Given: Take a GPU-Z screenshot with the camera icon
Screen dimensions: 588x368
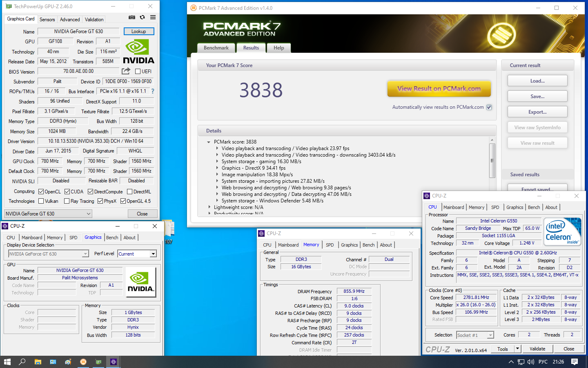Looking at the screenshot, I should pyautogui.click(x=132, y=17).
